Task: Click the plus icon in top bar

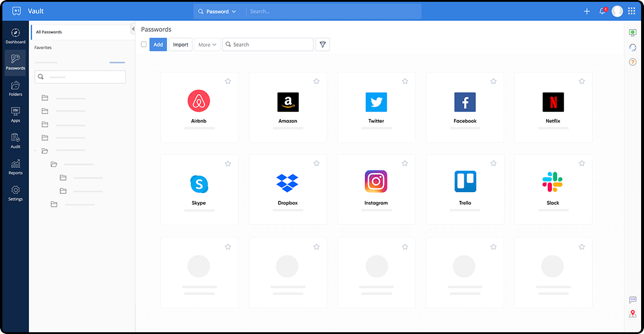Action: (x=587, y=12)
